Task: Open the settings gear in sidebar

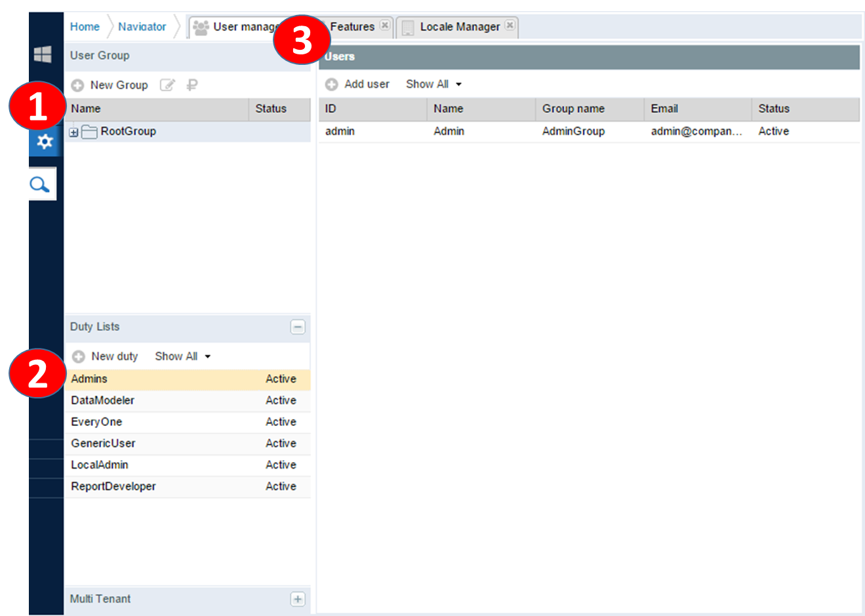Action: click(x=45, y=141)
